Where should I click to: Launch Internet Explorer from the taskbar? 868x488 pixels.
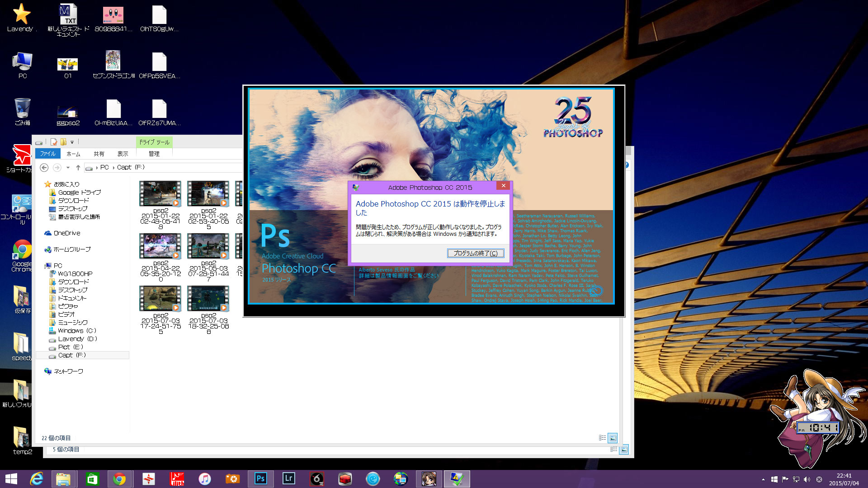click(37, 479)
